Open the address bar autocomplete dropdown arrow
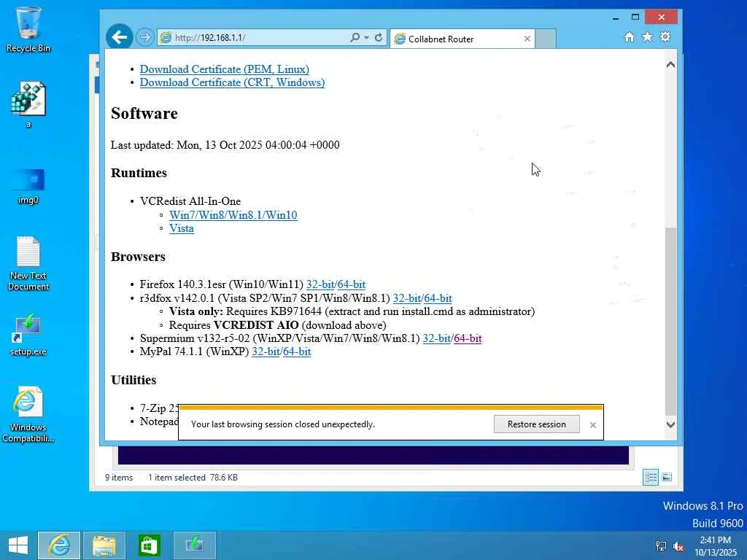This screenshot has height=560, width=747. tap(366, 37)
